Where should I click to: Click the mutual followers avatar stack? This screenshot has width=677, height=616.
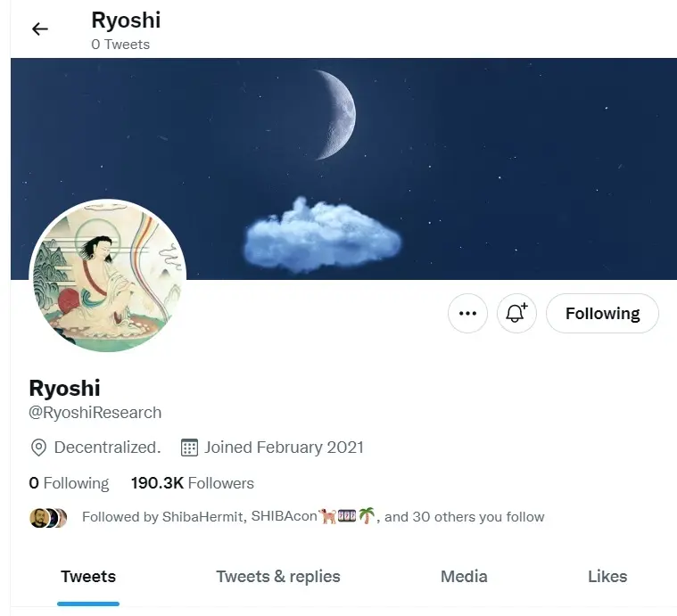coord(48,518)
